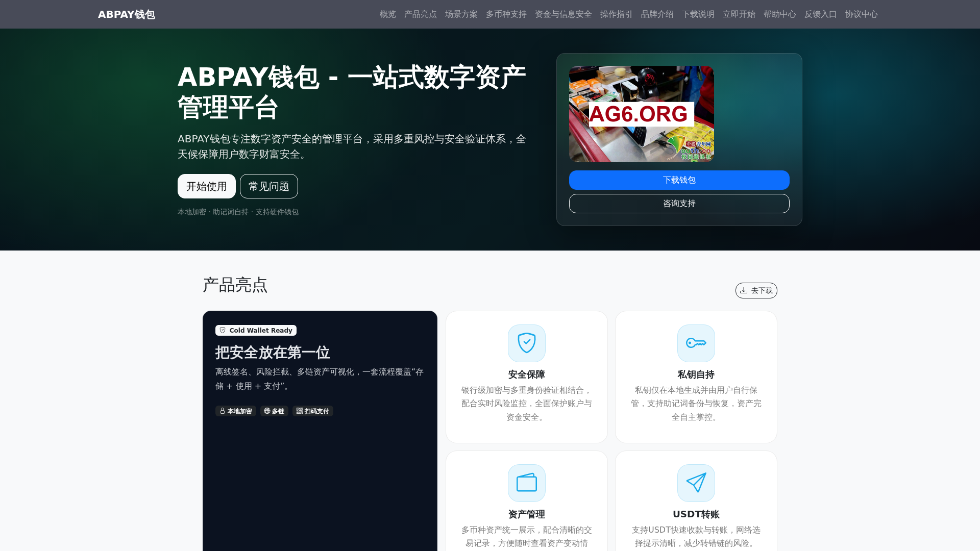Click the 私钥自持 card title
The height and width of the screenshot is (551, 980).
click(696, 374)
